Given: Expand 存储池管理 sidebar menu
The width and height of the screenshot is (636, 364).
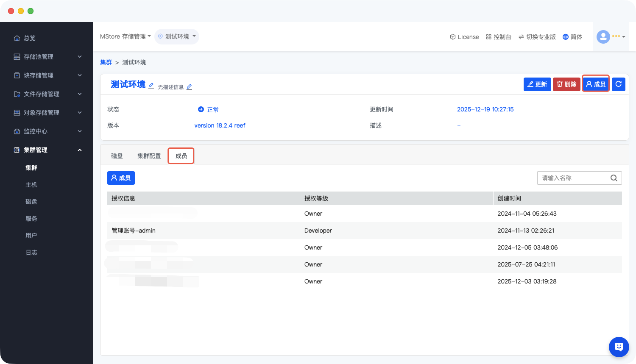Looking at the screenshot, I should tap(47, 57).
